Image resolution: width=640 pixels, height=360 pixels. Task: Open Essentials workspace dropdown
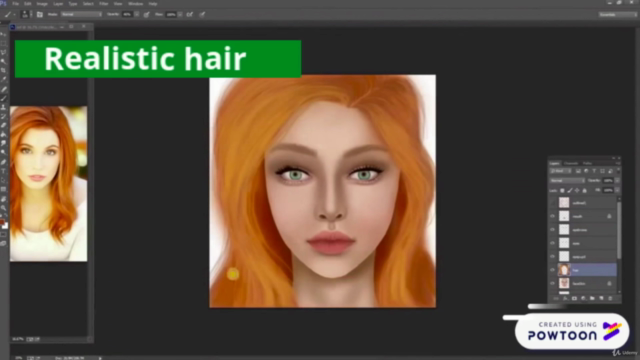click(617, 14)
